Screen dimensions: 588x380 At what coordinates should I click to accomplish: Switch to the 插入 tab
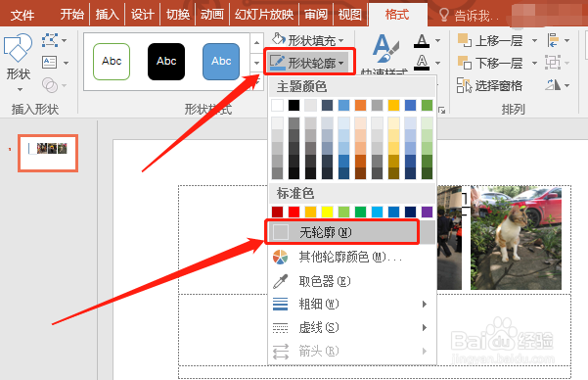click(108, 15)
